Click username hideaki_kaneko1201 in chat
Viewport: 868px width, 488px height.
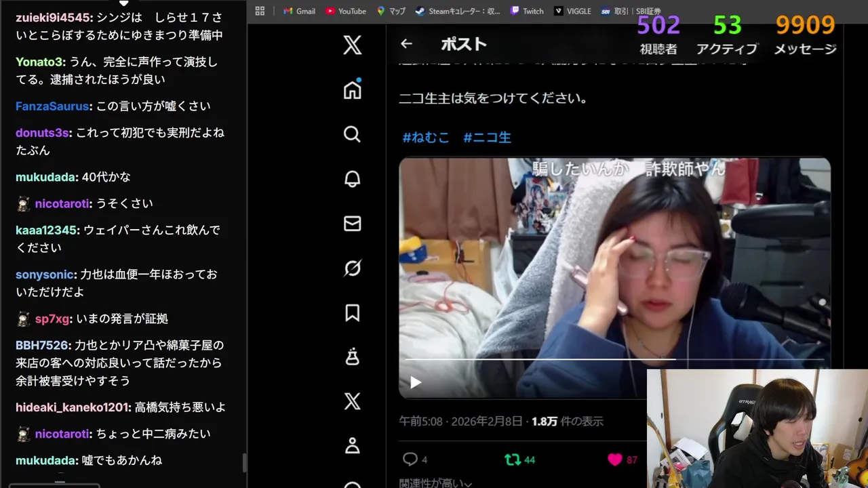(73, 407)
